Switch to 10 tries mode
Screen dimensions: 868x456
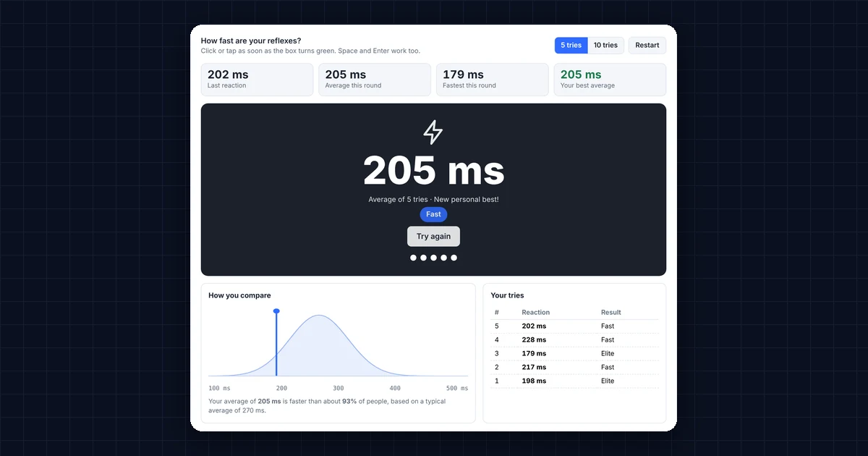point(605,45)
